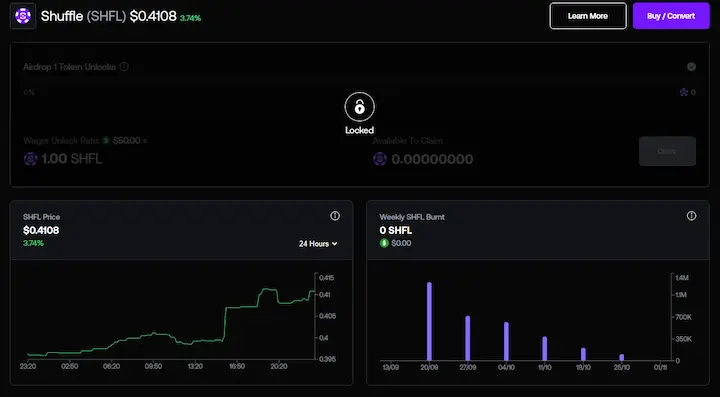Select the 11/10 burn bar

pyautogui.click(x=545, y=349)
